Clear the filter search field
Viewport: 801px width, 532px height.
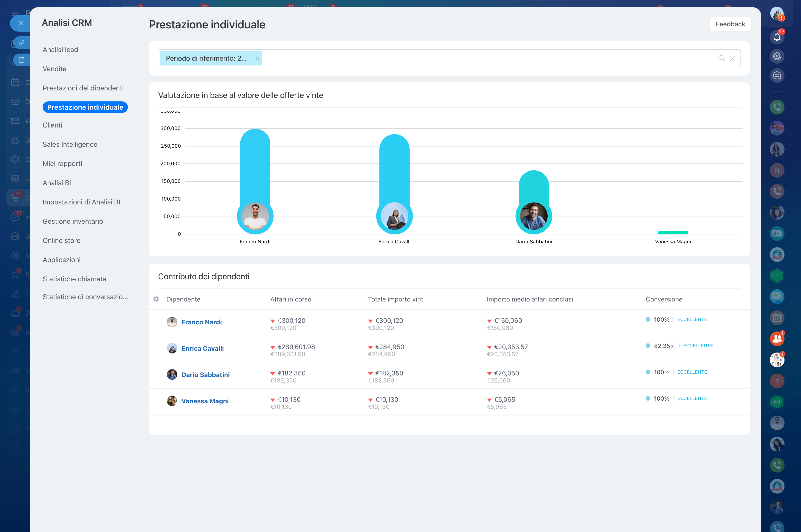[x=732, y=58]
